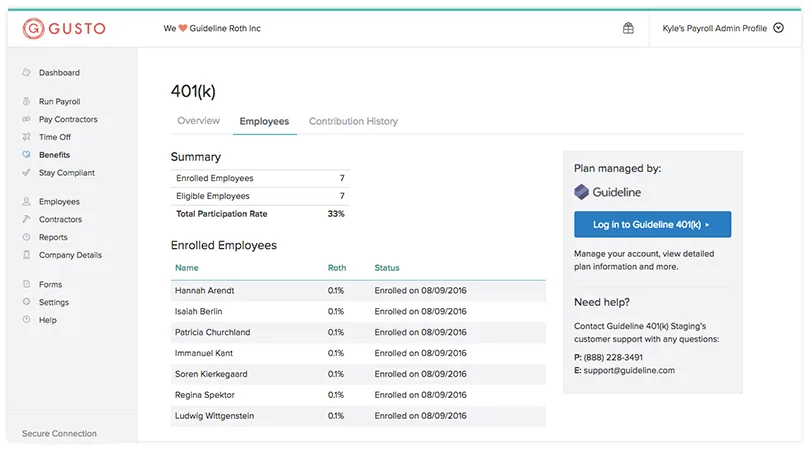The width and height of the screenshot is (810, 450).
Task: Click the Stay Compliant checkmark icon
Action: click(26, 173)
